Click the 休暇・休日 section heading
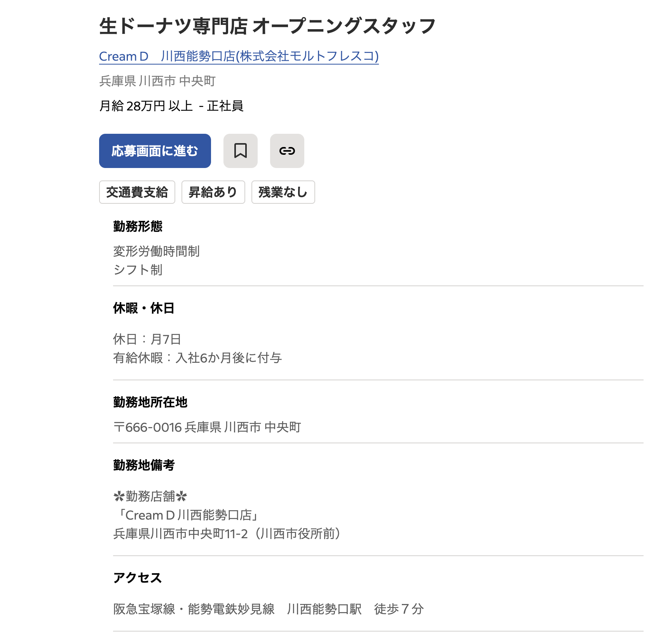 click(143, 308)
